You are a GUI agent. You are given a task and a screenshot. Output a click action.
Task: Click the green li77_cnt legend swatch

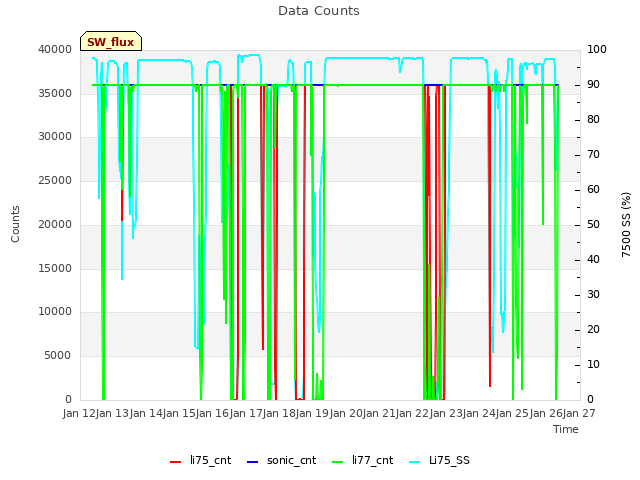click(338, 462)
